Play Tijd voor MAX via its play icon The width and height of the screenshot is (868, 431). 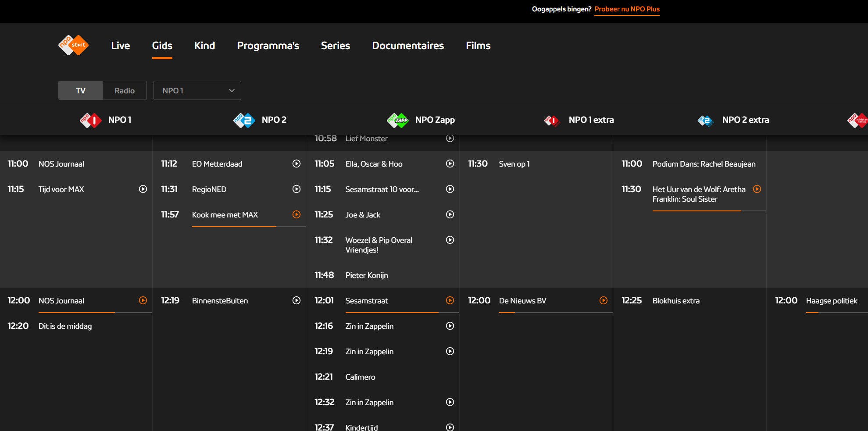[x=143, y=189]
